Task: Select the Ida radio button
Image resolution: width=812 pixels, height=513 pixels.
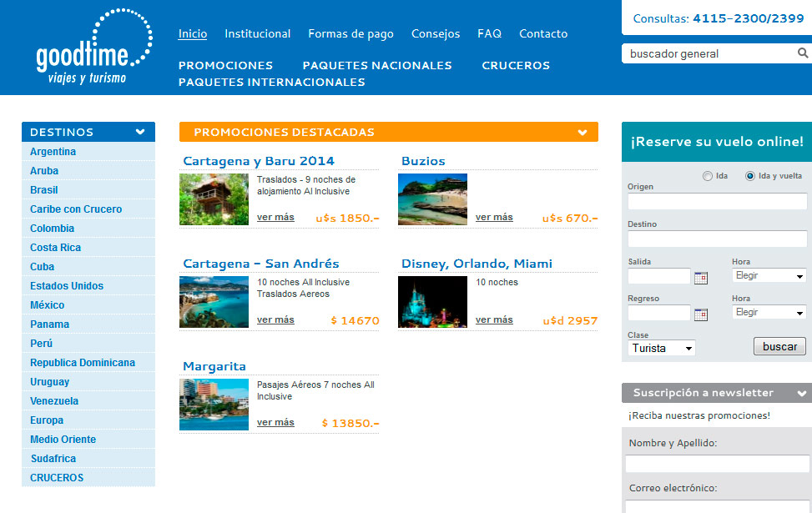Action: (x=708, y=176)
